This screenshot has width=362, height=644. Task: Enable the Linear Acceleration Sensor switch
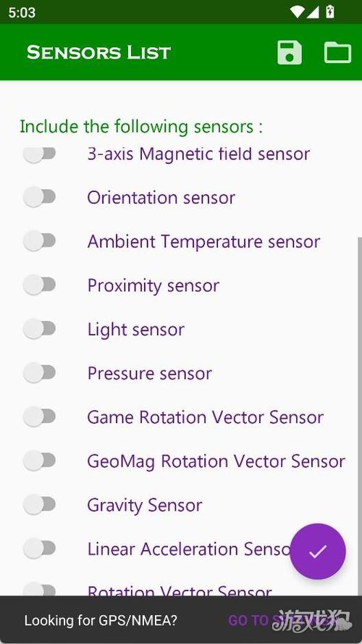click(x=39, y=548)
